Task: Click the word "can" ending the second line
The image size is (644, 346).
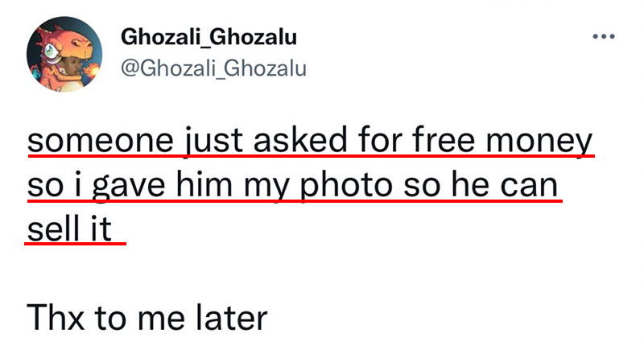Action: (529, 187)
